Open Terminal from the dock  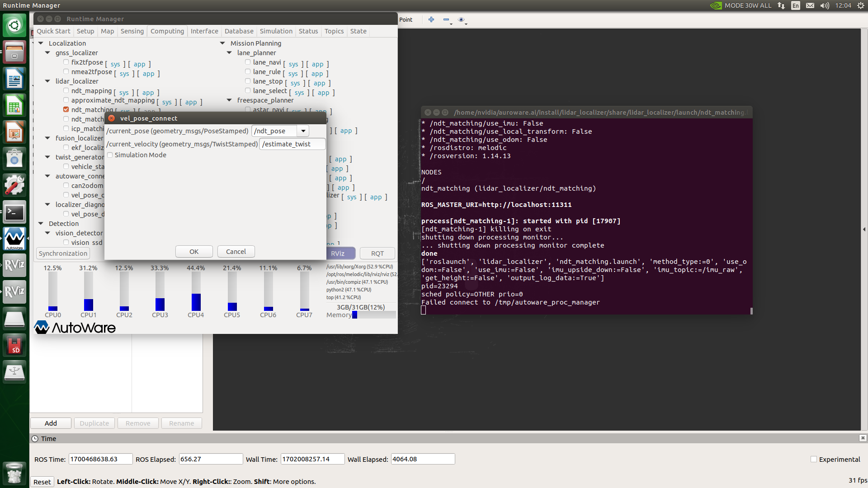[x=14, y=212]
